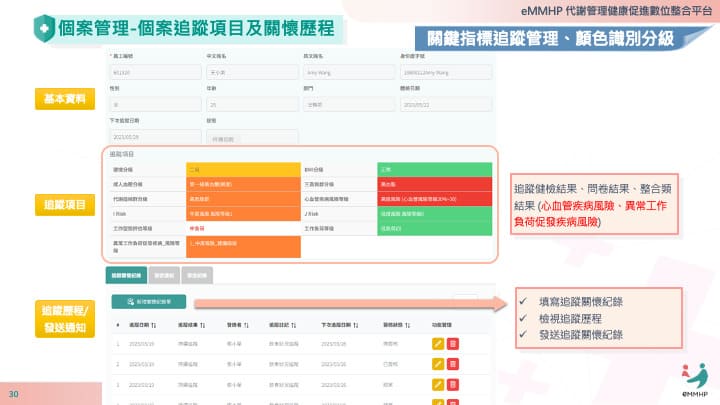Delete the second tracking record via trash icon
This screenshot has width=720, height=405.
point(453,363)
